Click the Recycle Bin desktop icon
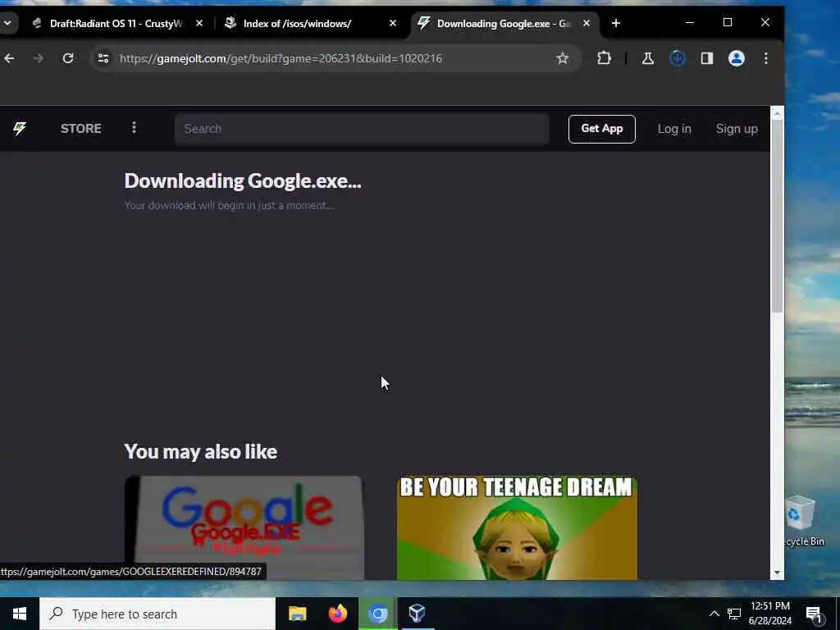 (804, 521)
